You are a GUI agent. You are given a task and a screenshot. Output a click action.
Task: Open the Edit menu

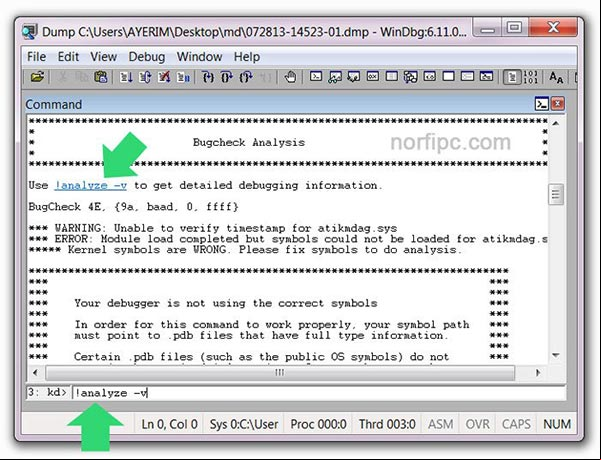point(68,57)
